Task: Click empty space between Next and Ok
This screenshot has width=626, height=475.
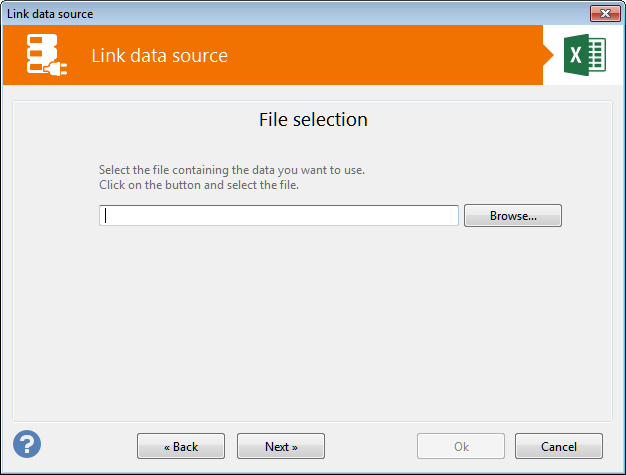Action: [370, 446]
